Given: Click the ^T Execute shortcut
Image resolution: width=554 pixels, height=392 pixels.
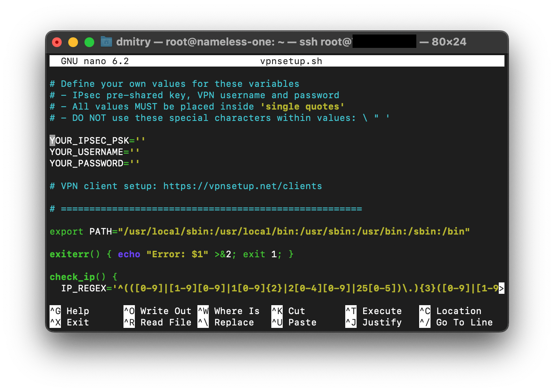Looking at the screenshot, I should pyautogui.click(x=373, y=311).
